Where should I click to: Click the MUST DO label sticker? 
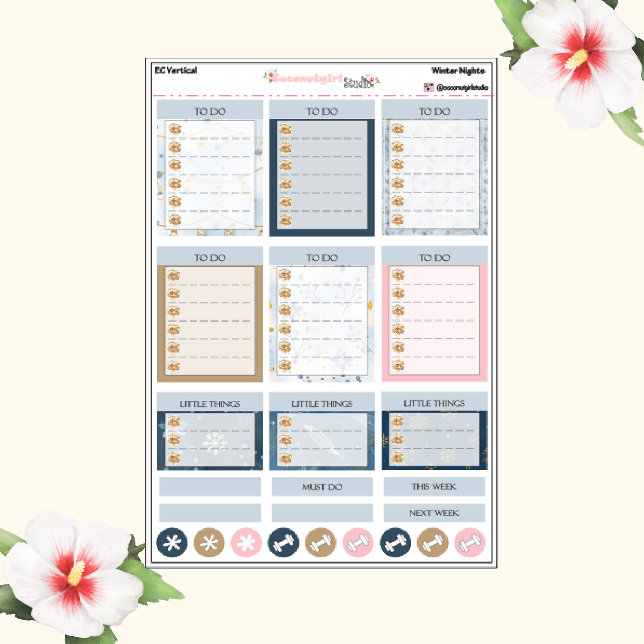(x=322, y=487)
